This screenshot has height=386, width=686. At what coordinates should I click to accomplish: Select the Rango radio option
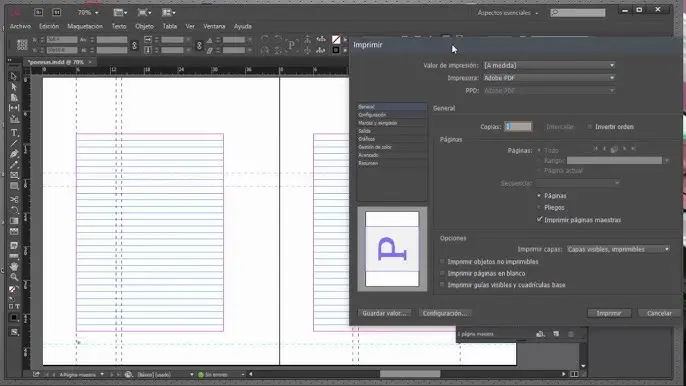[539, 161]
